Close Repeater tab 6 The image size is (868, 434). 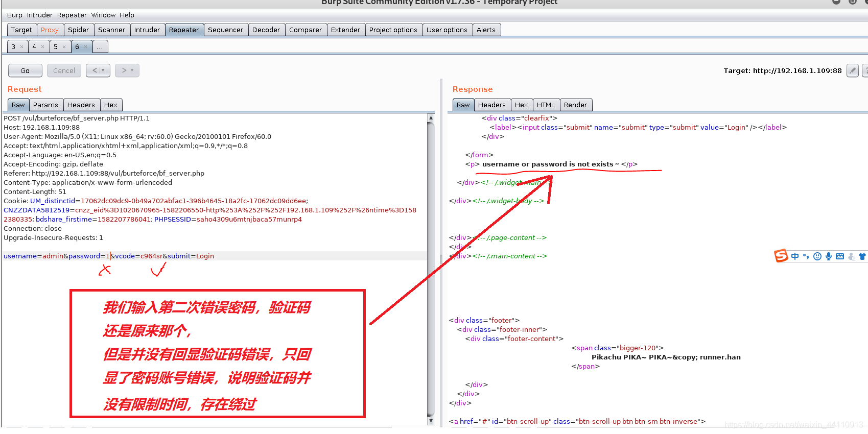pyautogui.click(x=85, y=46)
